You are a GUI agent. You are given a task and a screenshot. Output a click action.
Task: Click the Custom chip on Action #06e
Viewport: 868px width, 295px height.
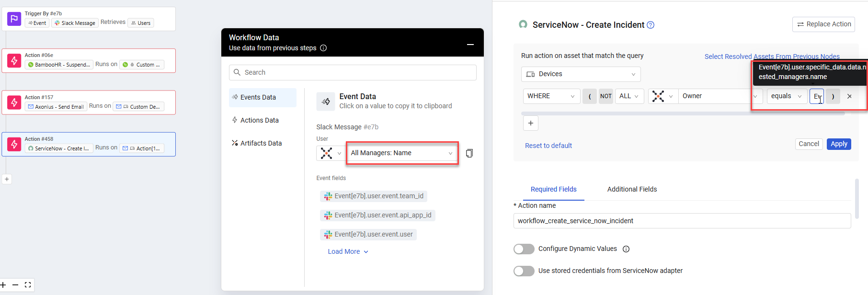(142, 65)
